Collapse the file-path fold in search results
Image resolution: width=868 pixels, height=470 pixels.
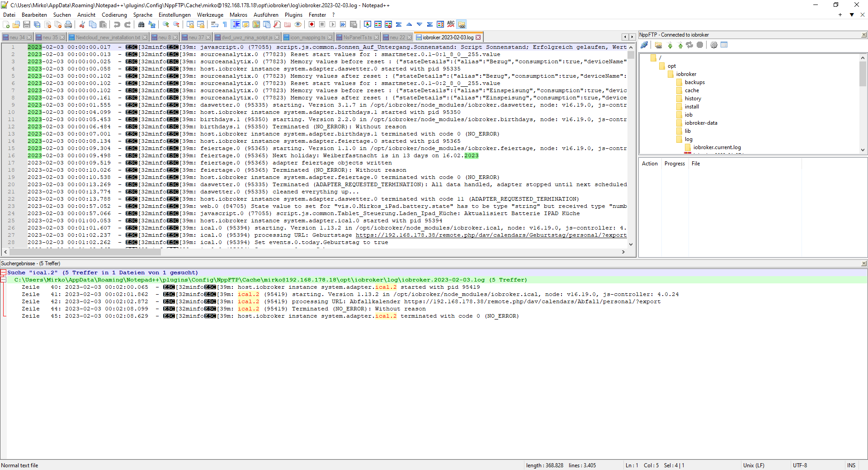coord(3,280)
